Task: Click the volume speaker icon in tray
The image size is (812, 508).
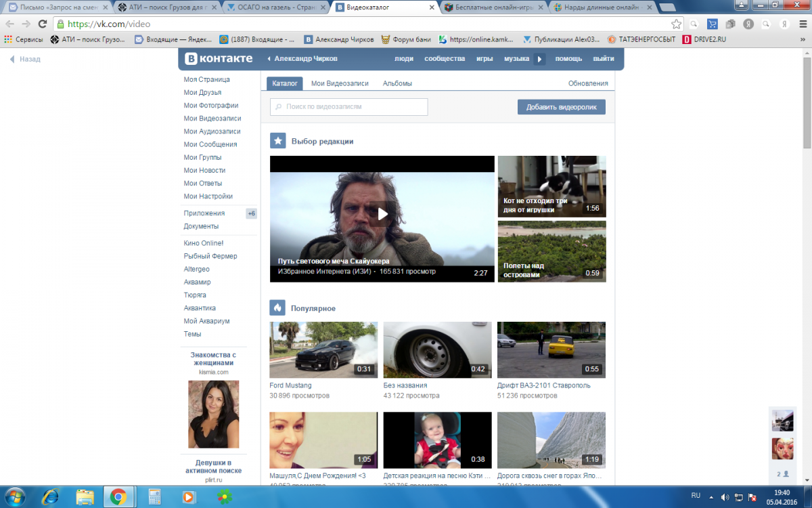Action: pyautogui.click(x=725, y=496)
